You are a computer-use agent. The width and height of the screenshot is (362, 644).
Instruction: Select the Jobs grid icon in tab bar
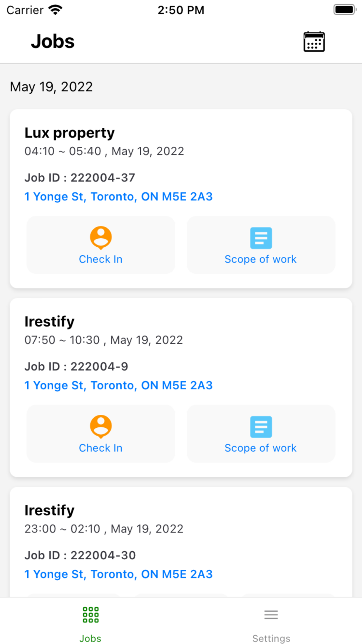click(x=90, y=615)
